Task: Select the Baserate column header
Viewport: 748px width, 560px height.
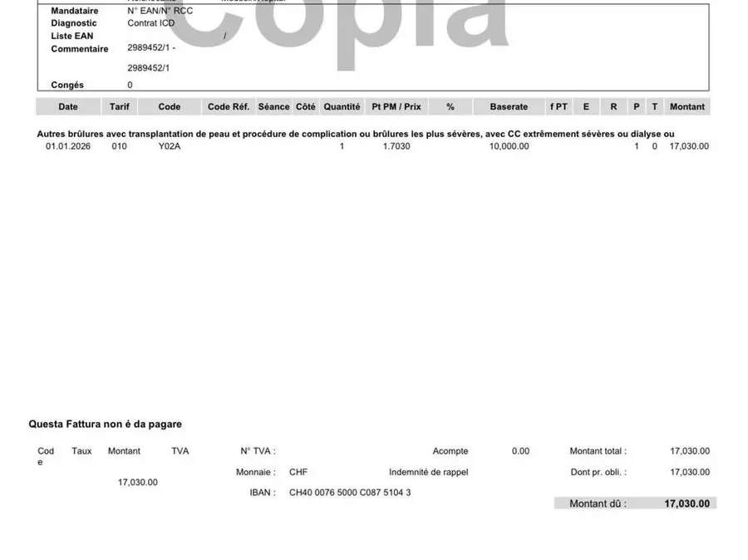Action: 509,106
